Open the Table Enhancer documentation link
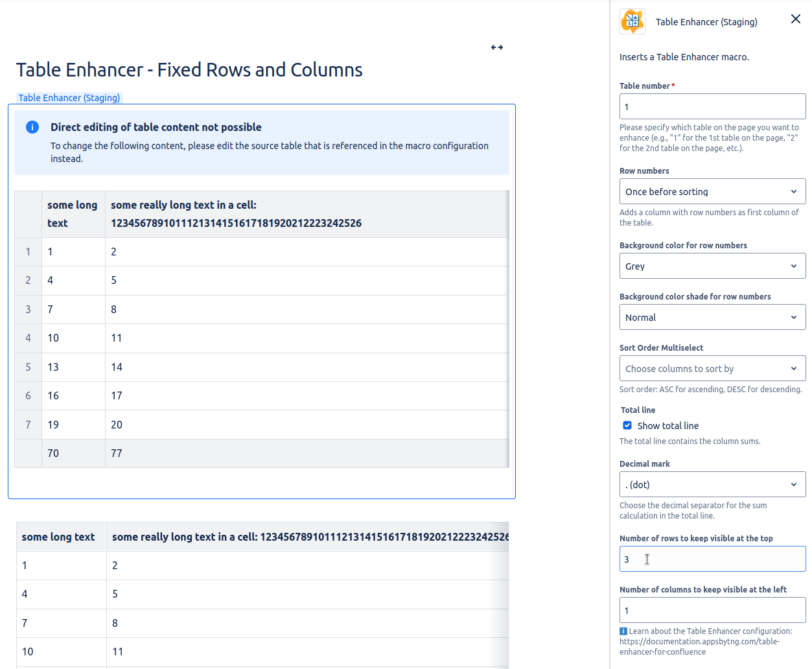The image size is (812, 669). 699,642
